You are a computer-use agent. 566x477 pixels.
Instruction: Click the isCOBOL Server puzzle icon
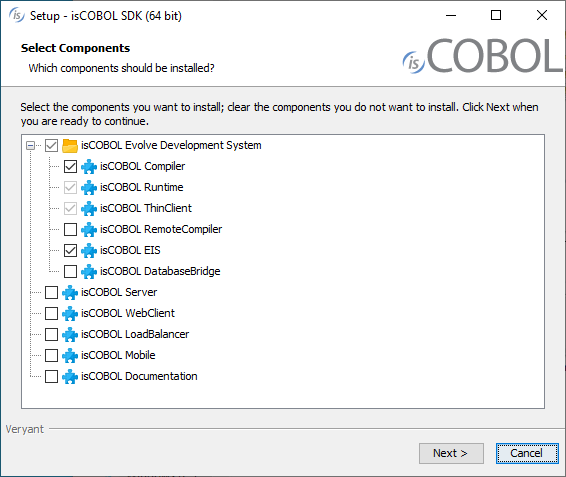70,292
